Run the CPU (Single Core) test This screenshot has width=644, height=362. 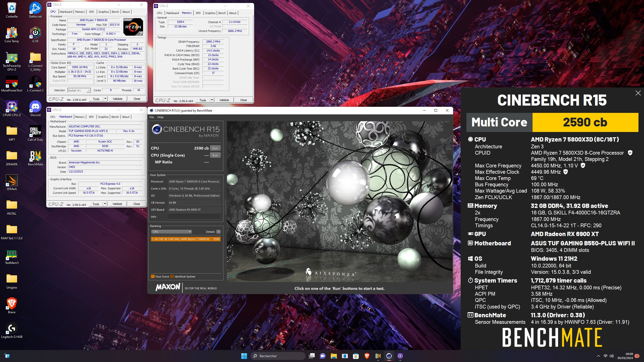tap(215, 155)
